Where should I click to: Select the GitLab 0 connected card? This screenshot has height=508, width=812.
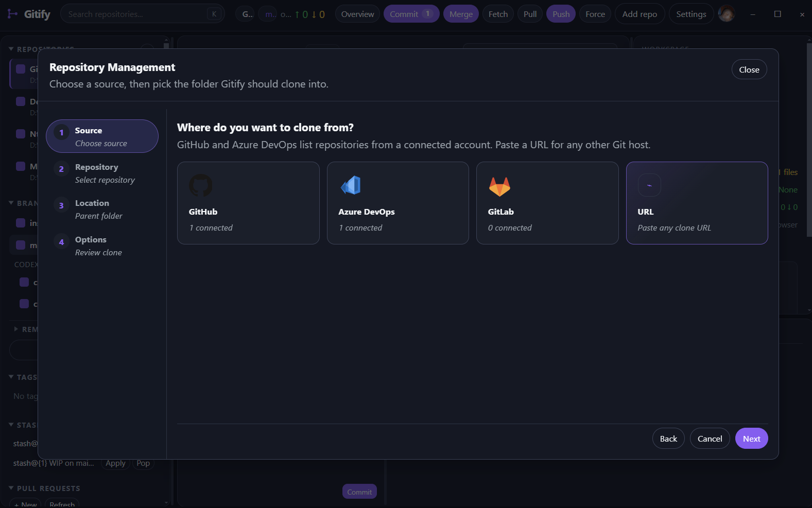point(547,203)
